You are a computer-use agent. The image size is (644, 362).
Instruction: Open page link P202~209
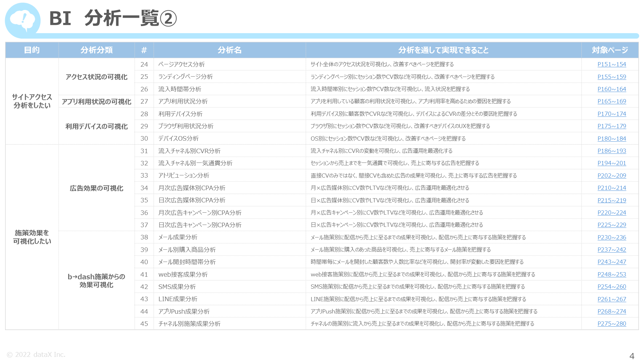click(x=611, y=176)
